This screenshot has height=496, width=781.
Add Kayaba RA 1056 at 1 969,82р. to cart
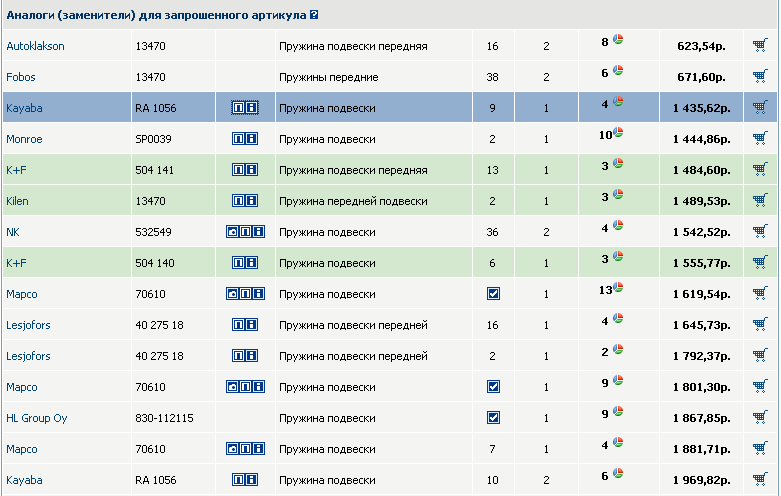click(x=760, y=480)
